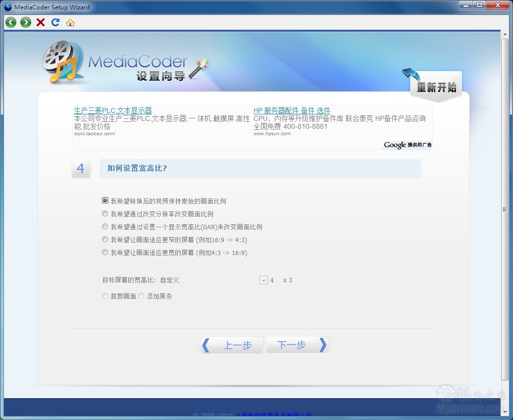The height and width of the screenshot is (420, 513).
Task: Open the HP 服务器配件 备件 选件 ad link
Action: tap(292, 110)
